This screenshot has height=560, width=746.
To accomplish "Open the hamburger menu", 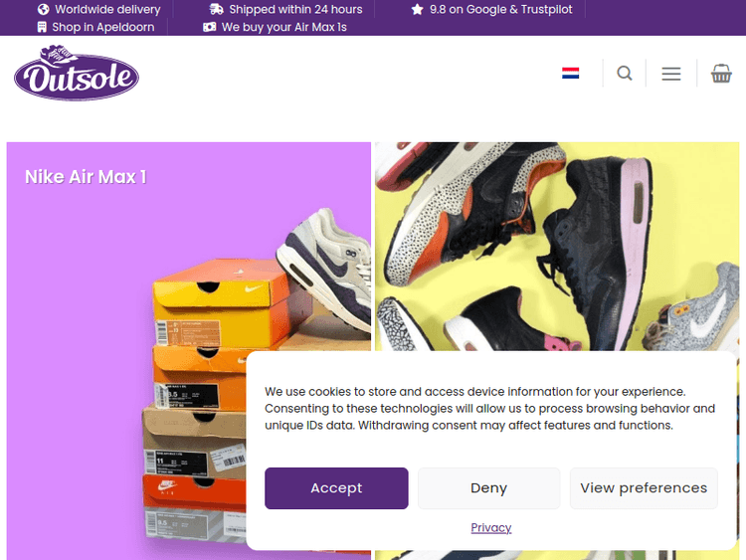I will coord(670,74).
